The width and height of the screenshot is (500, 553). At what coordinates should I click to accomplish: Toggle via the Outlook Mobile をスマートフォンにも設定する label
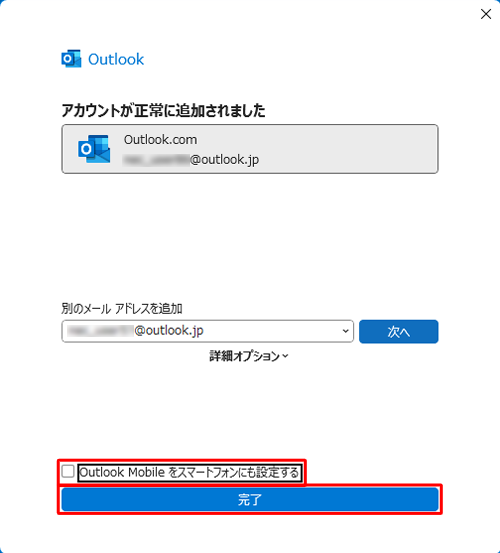click(x=189, y=473)
